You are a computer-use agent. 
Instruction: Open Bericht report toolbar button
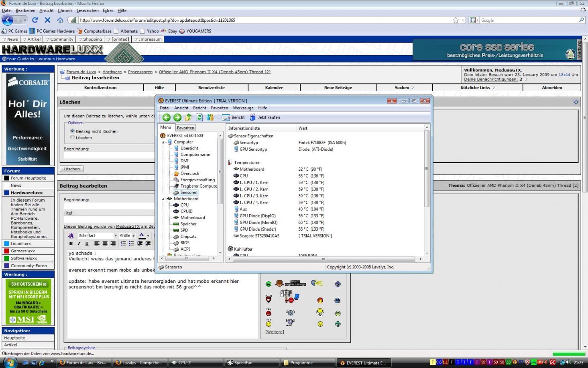pos(233,117)
